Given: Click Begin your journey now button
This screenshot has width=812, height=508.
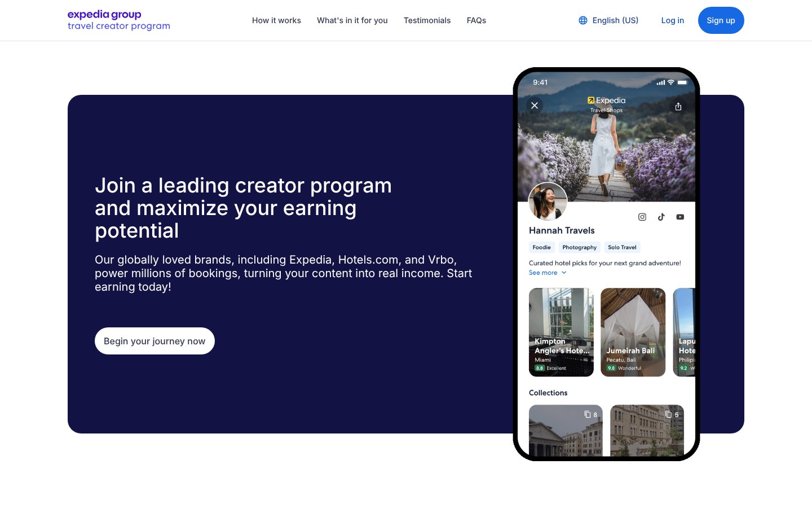Looking at the screenshot, I should 155,341.
